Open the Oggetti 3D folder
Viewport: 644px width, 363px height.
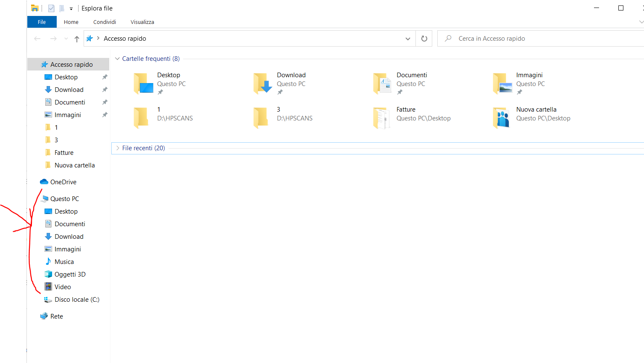coord(68,274)
